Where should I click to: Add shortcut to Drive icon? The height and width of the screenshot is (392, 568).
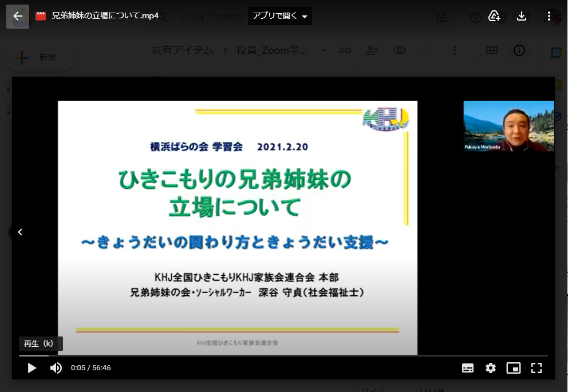tap(494, 16)
